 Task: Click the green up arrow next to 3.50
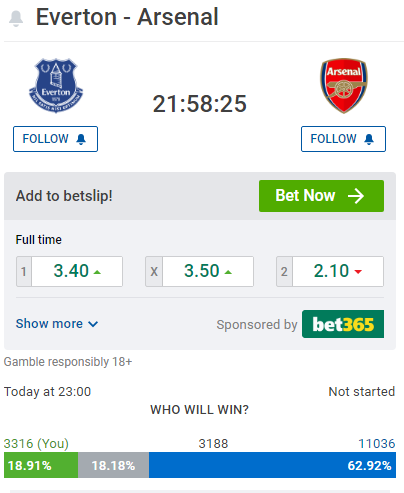click(228, 272)
